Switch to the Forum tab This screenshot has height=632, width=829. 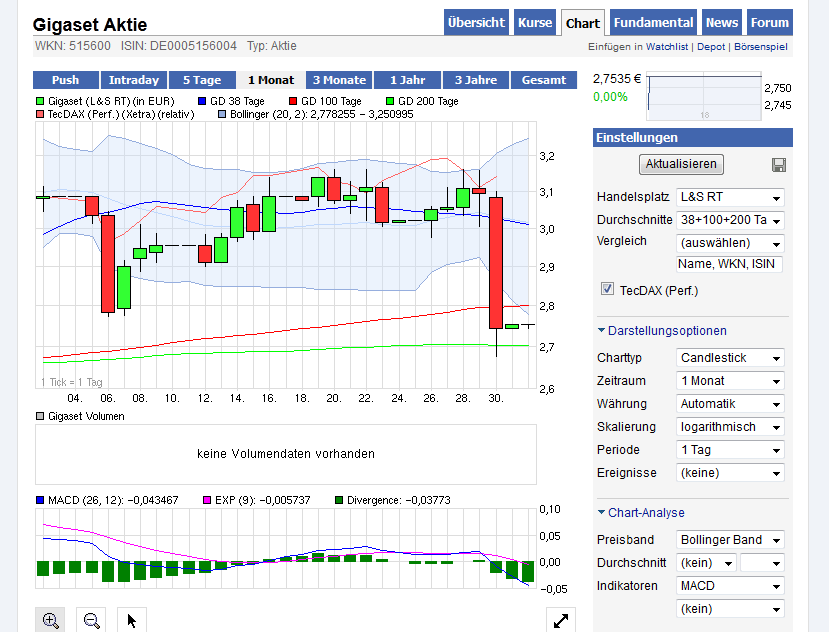[x=769, y=23]
